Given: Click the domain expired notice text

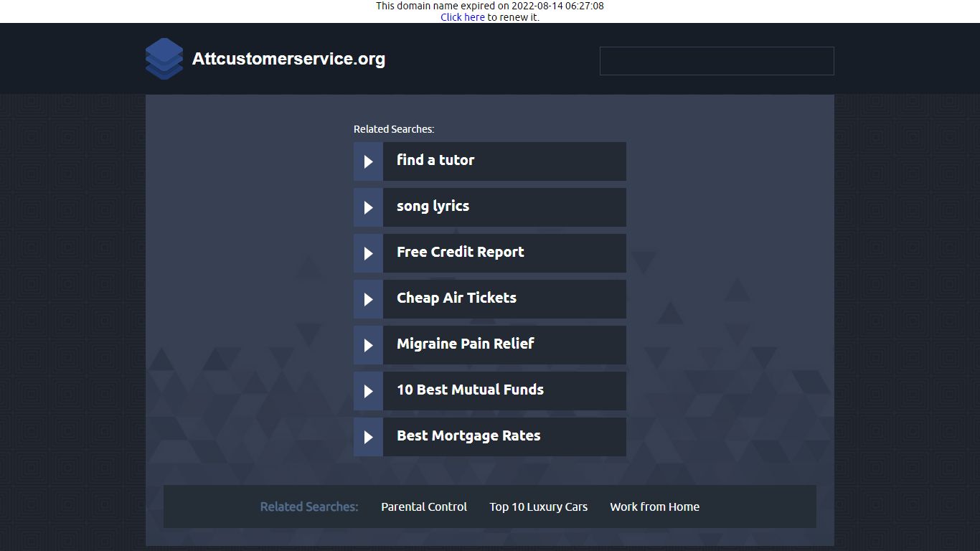Looking at the screenshot, I should [490, 6].
